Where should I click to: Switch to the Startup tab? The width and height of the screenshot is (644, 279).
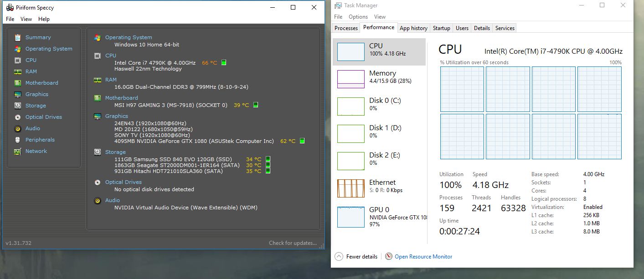point(442,28)
